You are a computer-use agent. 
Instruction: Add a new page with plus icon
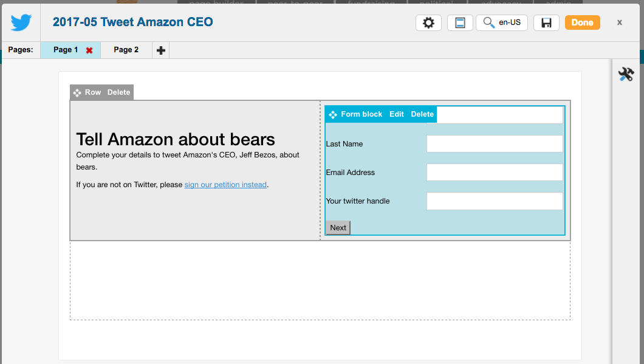[160, 50]
